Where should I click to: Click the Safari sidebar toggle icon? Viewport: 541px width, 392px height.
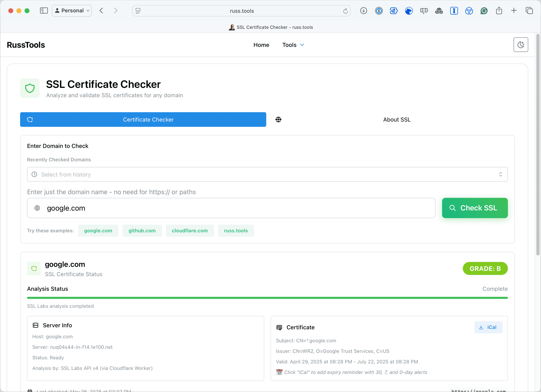point(44,11)
